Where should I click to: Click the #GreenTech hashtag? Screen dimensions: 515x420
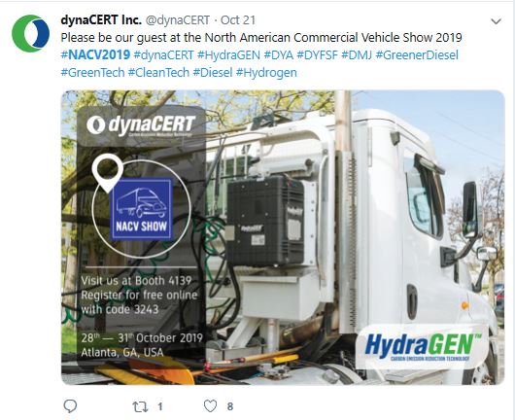(92, 72)
